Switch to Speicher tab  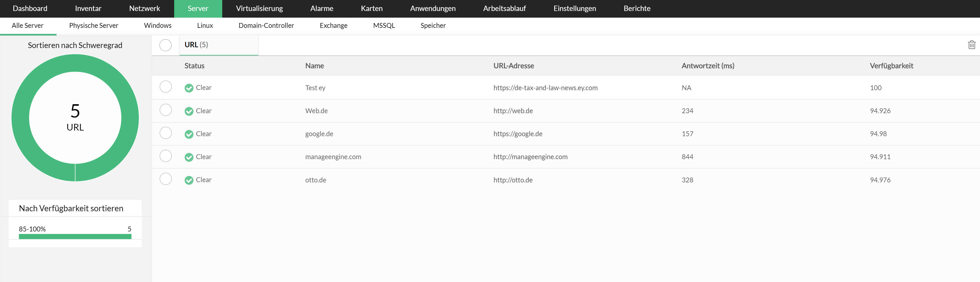pos(433,26)
